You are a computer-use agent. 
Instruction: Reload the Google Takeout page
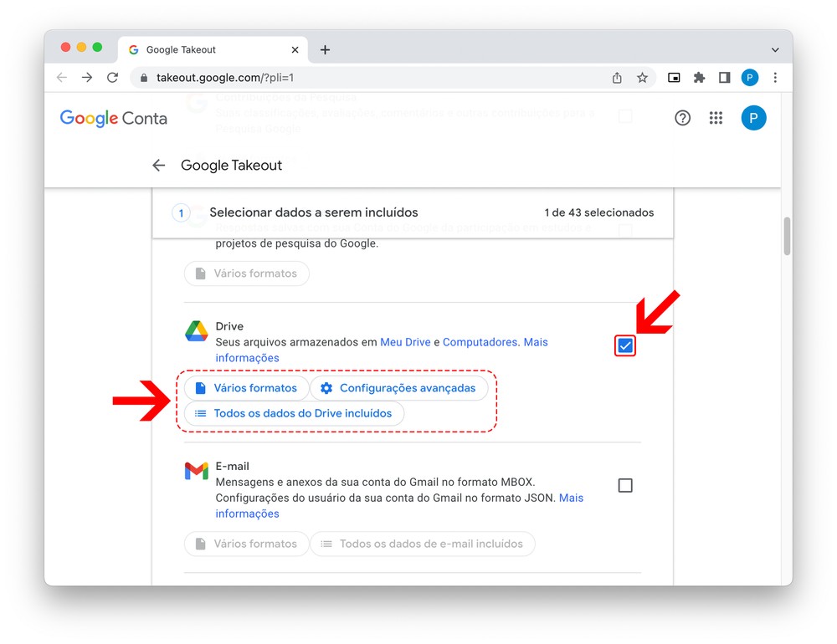112,78
